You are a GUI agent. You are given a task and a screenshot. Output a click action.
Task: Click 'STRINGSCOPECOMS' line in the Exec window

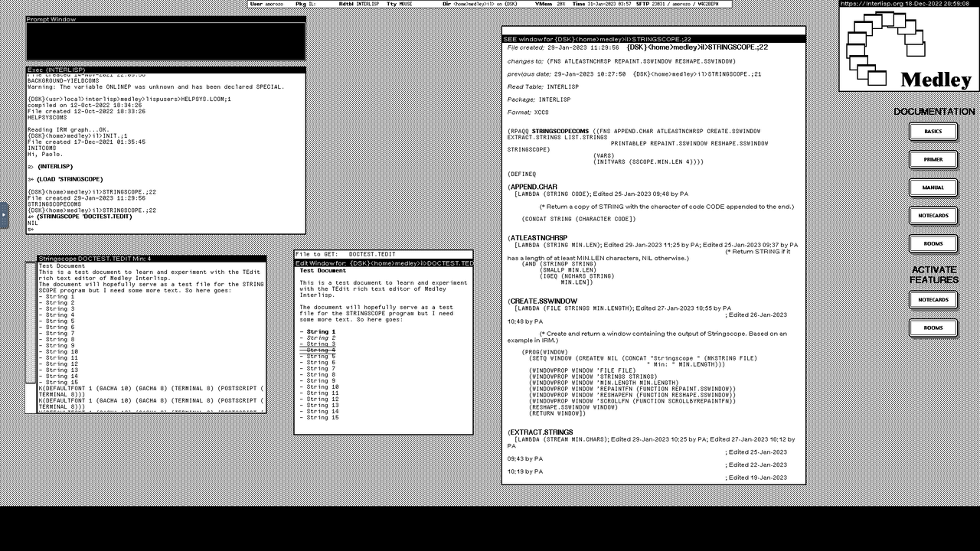coord(54,204)
